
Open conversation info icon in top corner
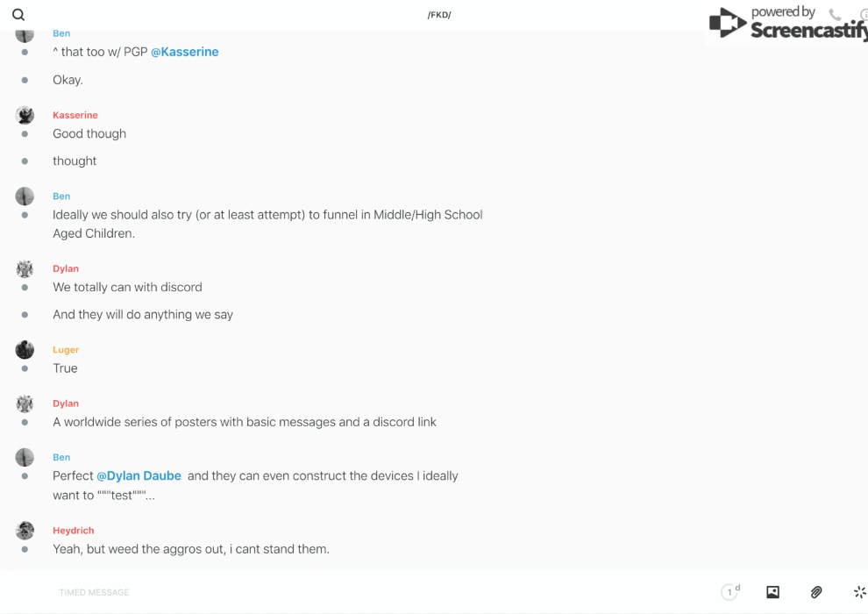pos(864,15)
